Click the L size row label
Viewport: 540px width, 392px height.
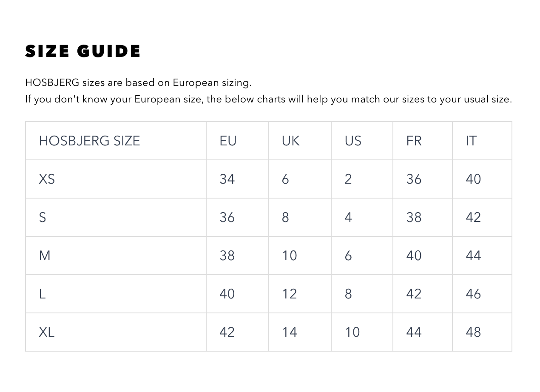[42, 294]
